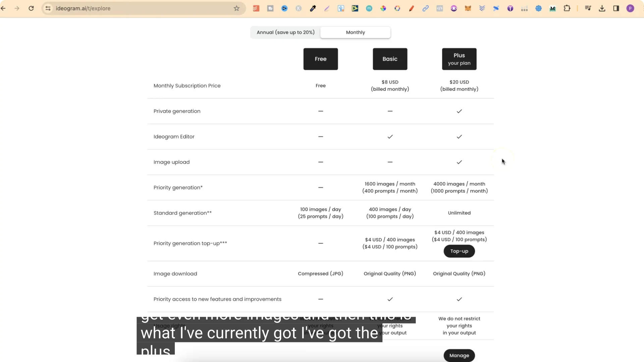Click the Manage button for your plan

tap(459, 355)
